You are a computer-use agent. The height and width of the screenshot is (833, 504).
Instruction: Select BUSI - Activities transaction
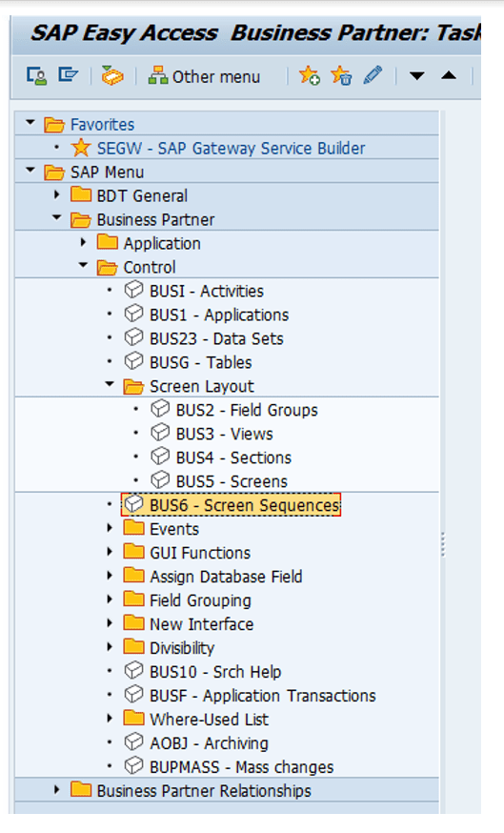coord(206,291)
